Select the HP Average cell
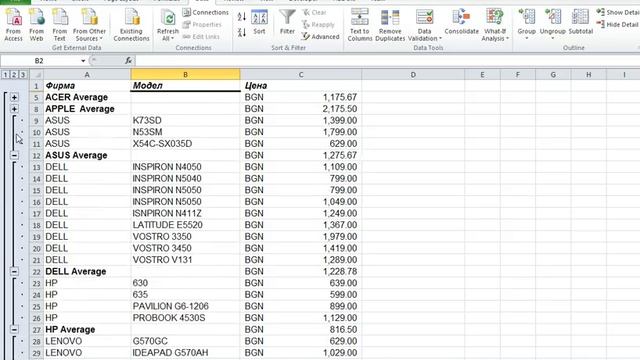The width and height of the screenshot is (640, 360). pos(87,329)
